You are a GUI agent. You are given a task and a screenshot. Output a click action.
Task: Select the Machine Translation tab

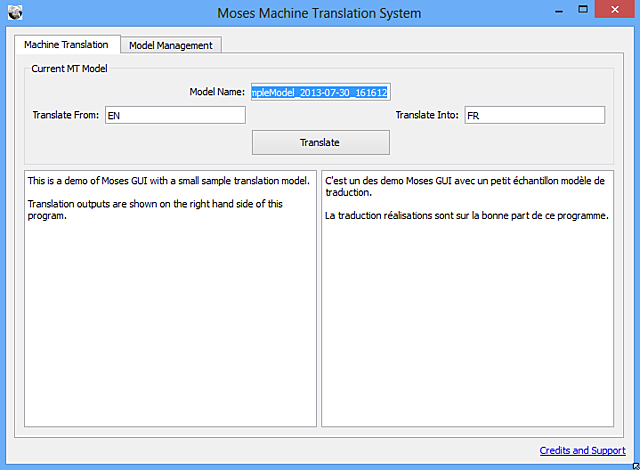tap(67, 44)
